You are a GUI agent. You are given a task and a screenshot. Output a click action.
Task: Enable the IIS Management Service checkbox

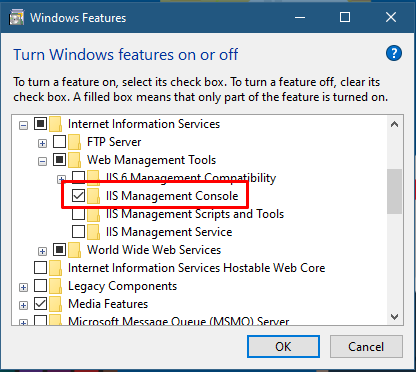tap(78, 232)
